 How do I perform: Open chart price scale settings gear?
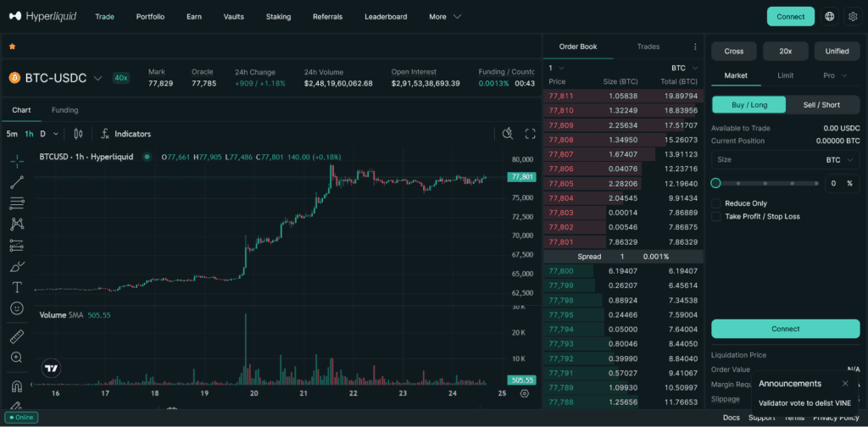pyautogui.click(x=524, y=394)
